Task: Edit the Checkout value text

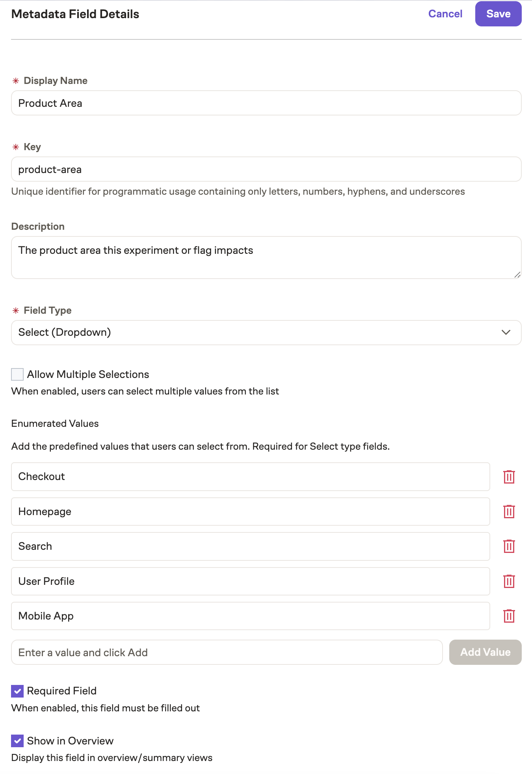Action: (x=250, y=476)
